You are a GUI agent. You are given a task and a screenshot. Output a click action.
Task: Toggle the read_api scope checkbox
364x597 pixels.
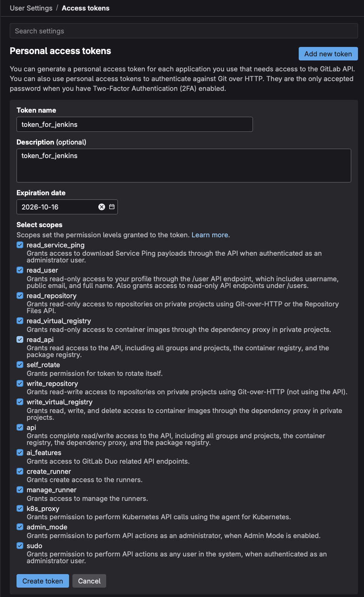(20, 339)
